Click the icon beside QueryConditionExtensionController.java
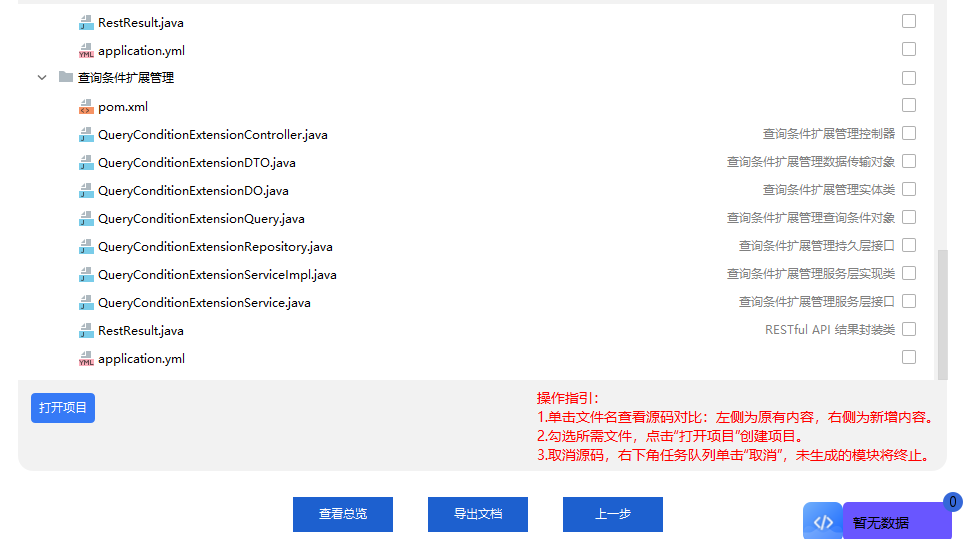Viewport: 969px width, 539px height. [x=86, y=135]
